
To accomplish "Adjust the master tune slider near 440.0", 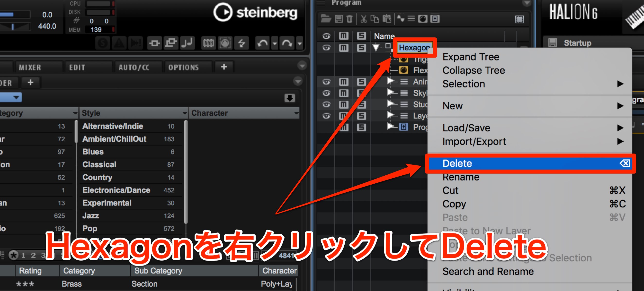I will point(16,26).
